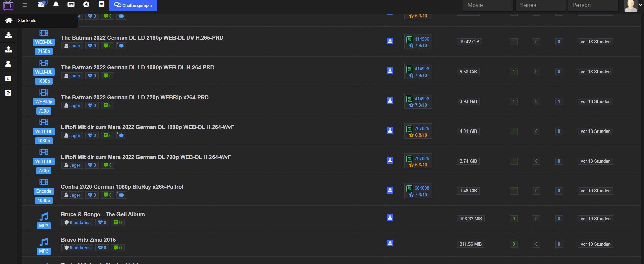Open the user section in sidebar
The width and height of the screenshot is (644, 264).
[8, 64]
